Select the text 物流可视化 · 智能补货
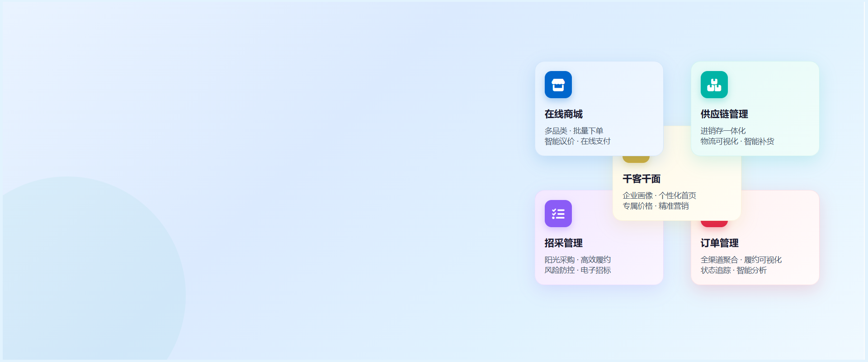868x362 pixels. tap(737, 141)
